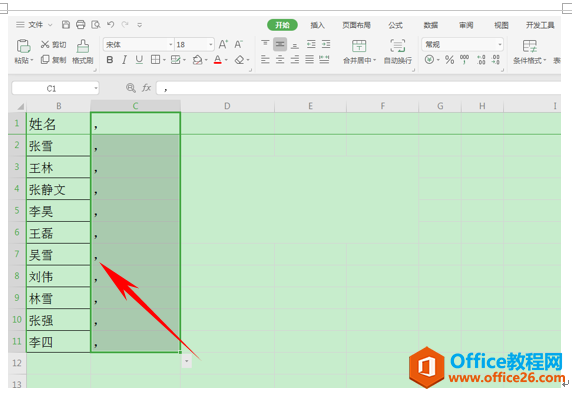Click the distributed alignment icon
The height and width of the screenshot is (395, 572).
coord(324,59)
